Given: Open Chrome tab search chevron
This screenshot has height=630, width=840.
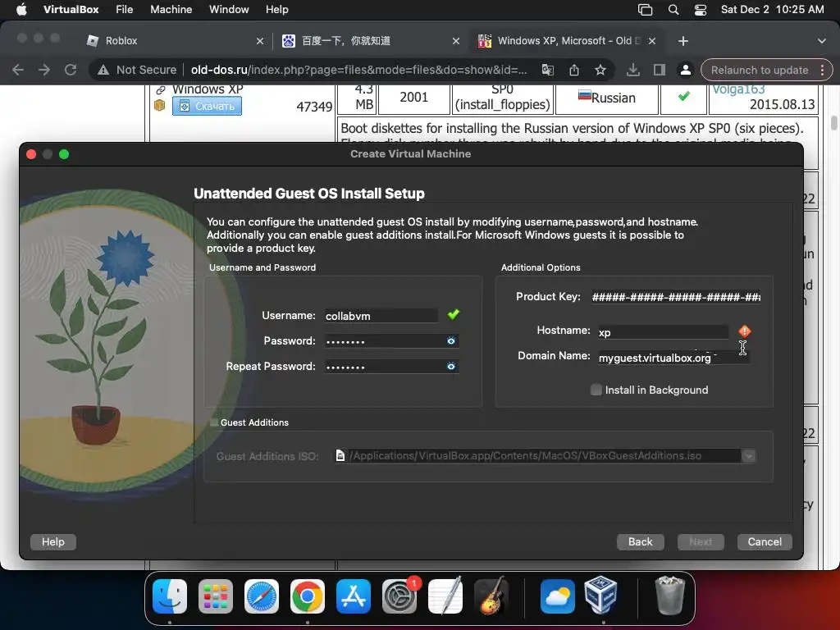Looking at the screenshot, I should pos(821,41).
